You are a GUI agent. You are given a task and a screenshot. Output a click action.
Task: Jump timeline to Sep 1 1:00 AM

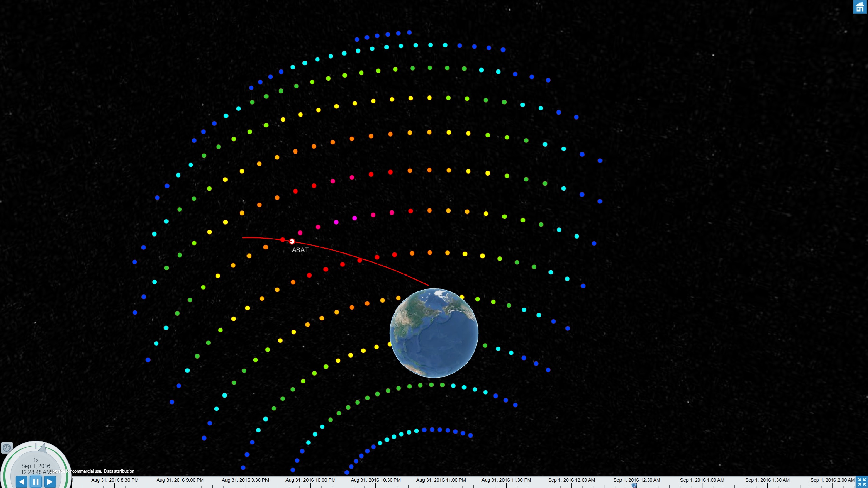click(702, 480)
